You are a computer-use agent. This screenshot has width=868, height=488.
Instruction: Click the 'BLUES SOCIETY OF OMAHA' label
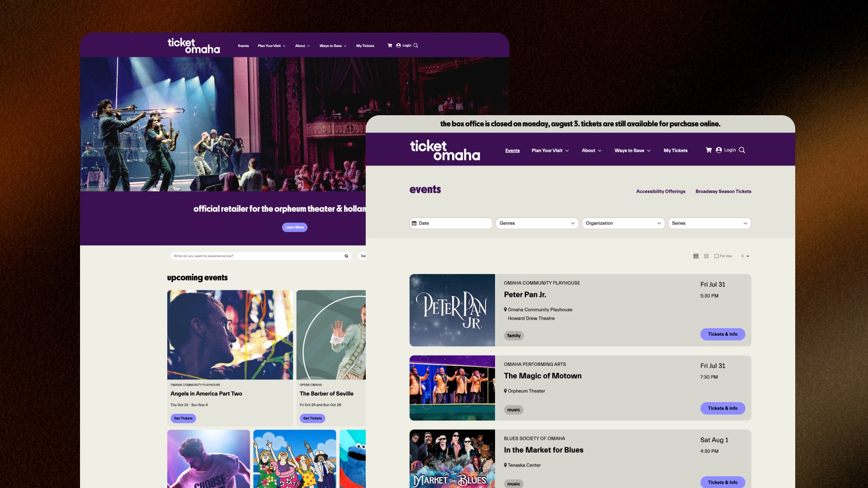[534, 438]
